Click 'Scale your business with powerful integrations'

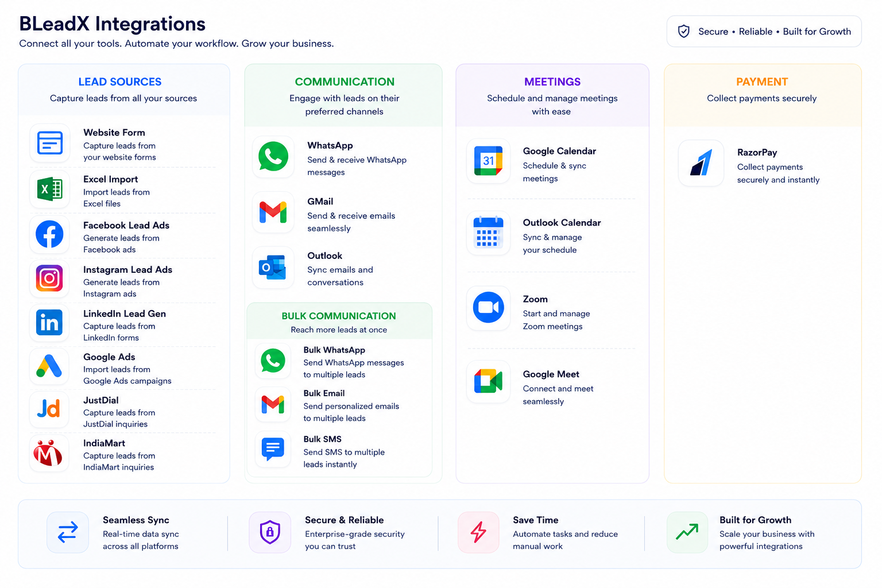[767, 540]
